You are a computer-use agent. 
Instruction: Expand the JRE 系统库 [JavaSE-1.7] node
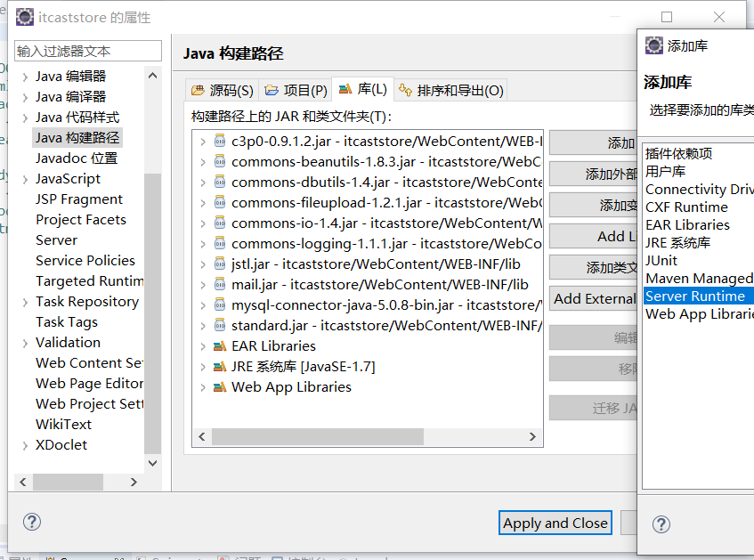pyautogui.click(x=203, y=367)
